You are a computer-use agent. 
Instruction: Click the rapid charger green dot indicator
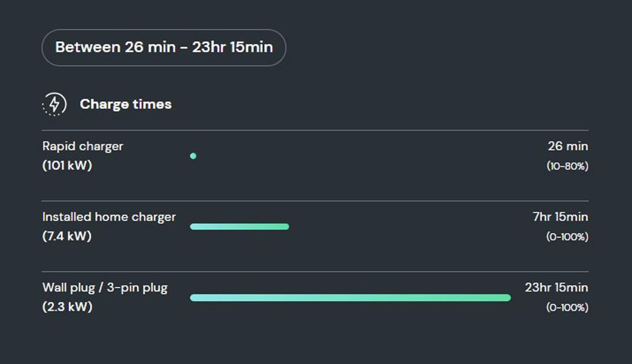pyautogui.click(x=193, y=156)
